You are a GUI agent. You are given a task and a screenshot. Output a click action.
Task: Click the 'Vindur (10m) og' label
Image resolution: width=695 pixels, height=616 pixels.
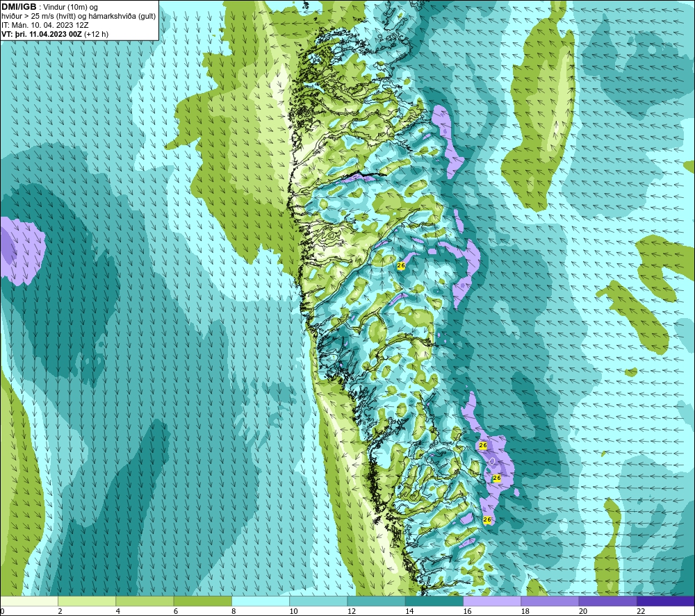tap(70, 8)
